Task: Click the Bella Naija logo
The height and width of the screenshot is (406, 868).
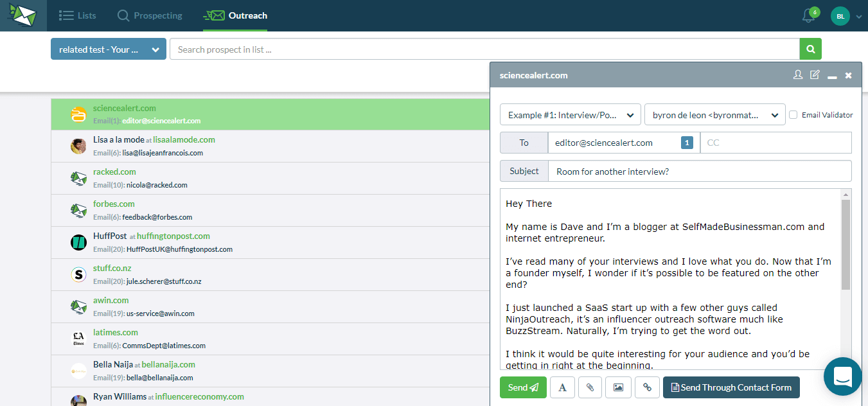Action: point(78,371)
